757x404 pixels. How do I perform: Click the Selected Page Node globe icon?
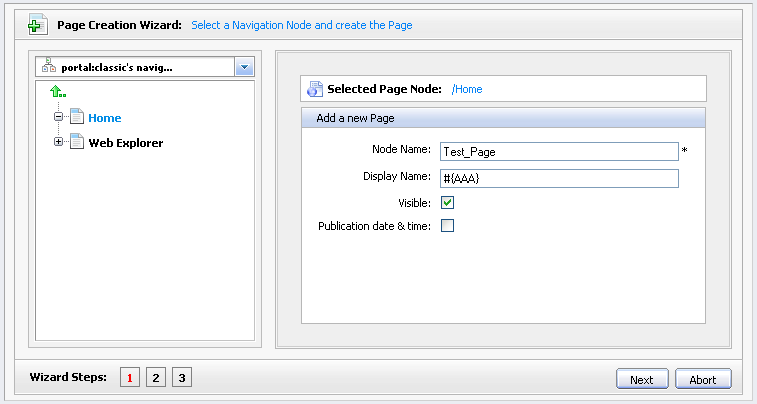(x=315, y=89)
